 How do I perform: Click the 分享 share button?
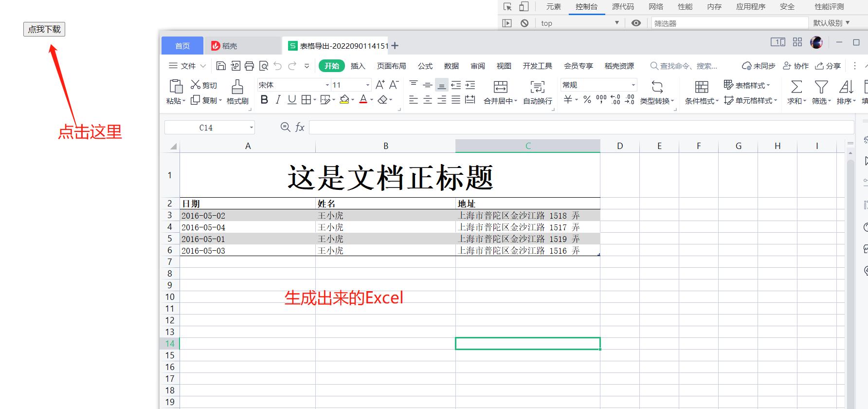coord(828,66)
